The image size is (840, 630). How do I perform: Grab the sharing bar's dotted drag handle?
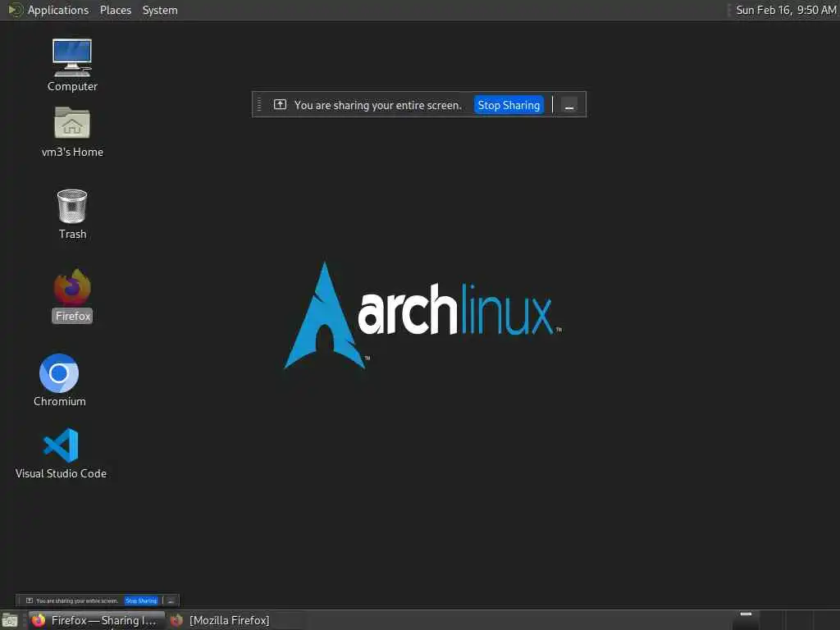tap(259, 104)
